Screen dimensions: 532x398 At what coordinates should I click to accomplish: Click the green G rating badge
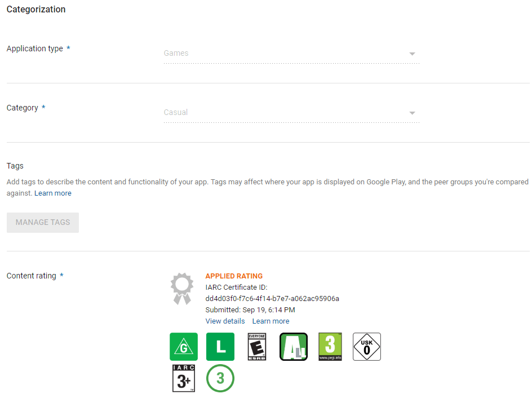click(x=184, y=347)
